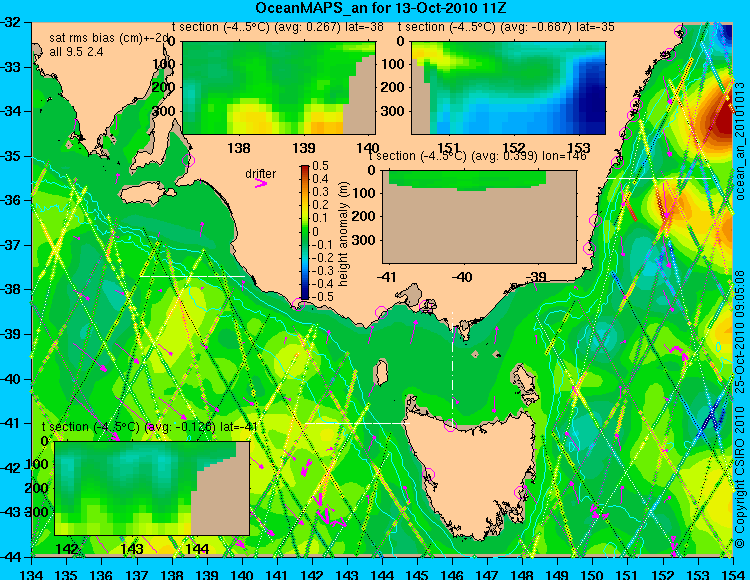
Task: Click the magenta circle marker on Tasmania's west coast
Action: (x=428, y=475)
